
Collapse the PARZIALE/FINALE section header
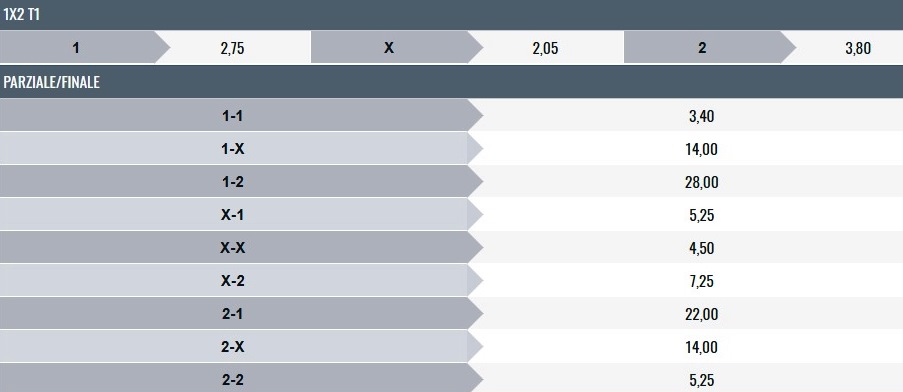point(452,82)
